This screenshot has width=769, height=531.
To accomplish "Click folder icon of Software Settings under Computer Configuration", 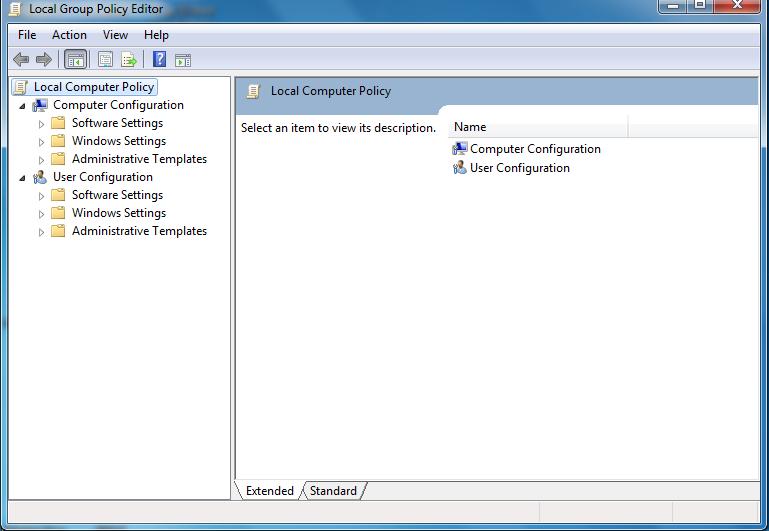I will pos(58,123).
